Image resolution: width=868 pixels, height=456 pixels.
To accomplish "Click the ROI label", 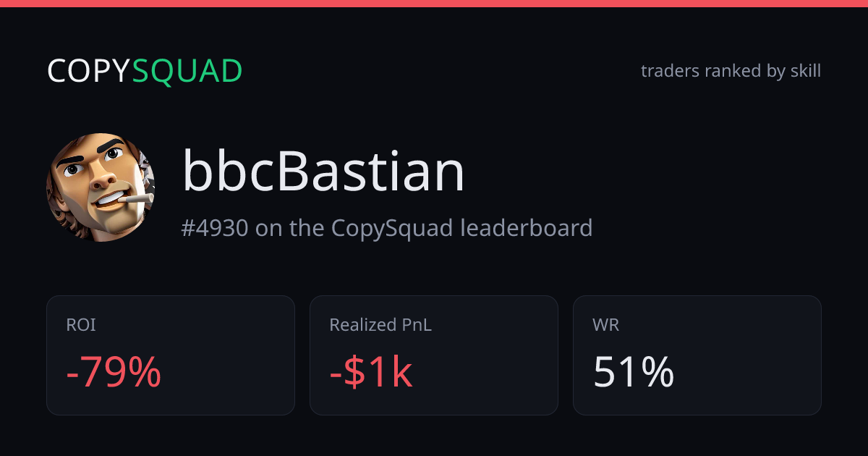I will tap(81, 326).
